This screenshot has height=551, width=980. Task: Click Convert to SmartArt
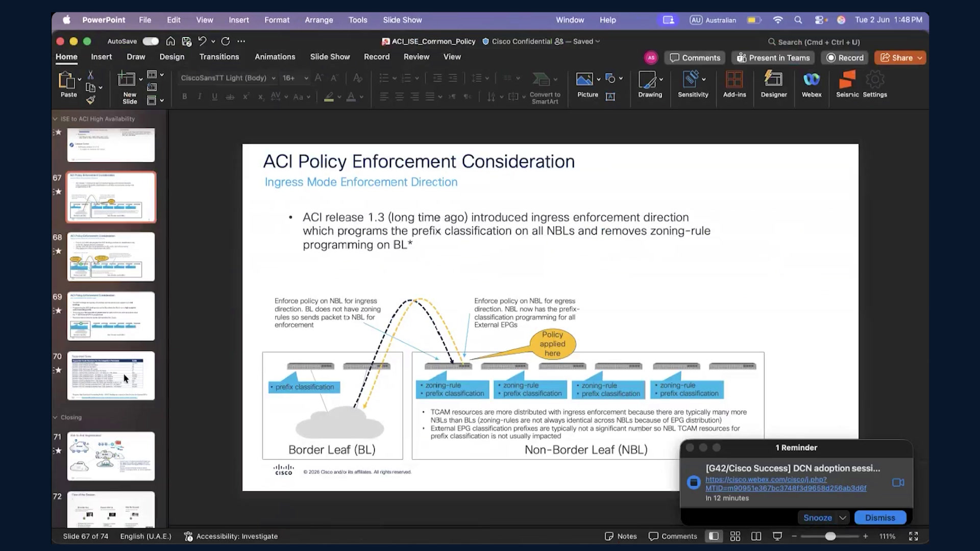coord(545,88)
